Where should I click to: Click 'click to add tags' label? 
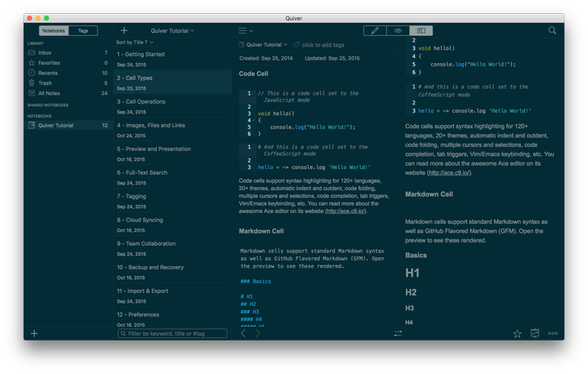(323, 45)
